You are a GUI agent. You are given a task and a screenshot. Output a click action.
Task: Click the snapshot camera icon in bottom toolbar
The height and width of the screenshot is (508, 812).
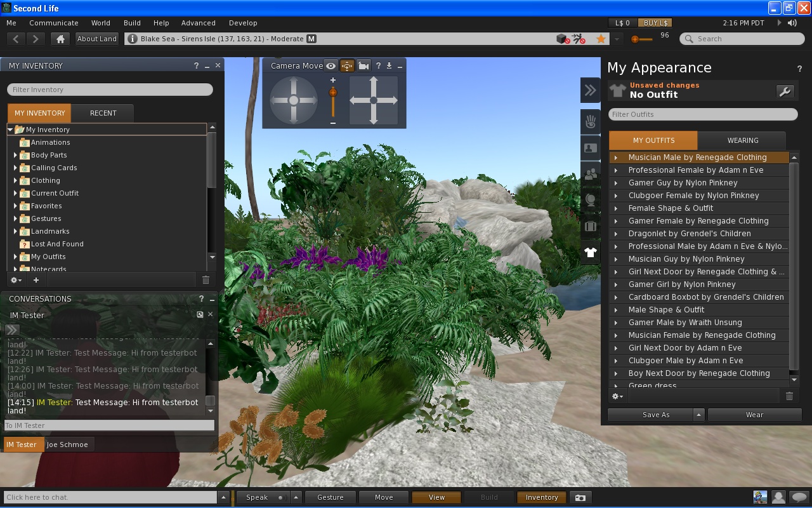point(580,498)
